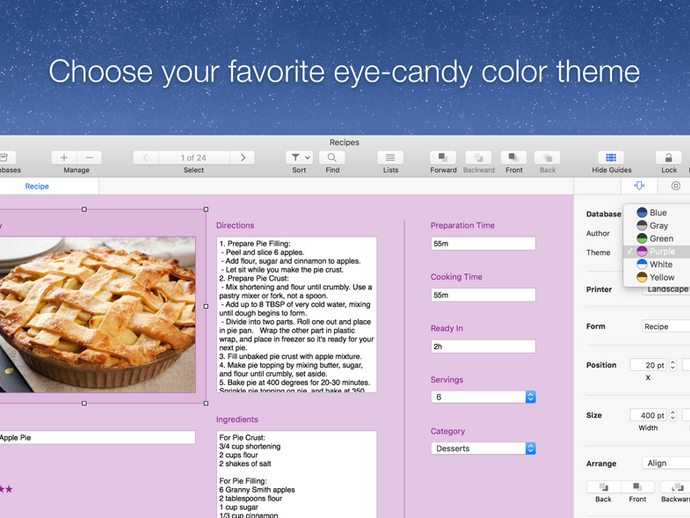Remove record with minus button

(89, 158)
